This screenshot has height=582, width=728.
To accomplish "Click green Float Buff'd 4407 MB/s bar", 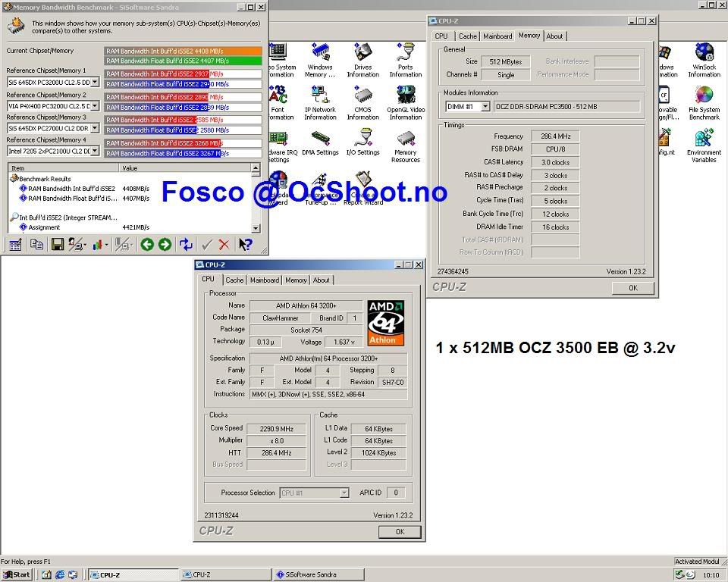I will 183,61.
